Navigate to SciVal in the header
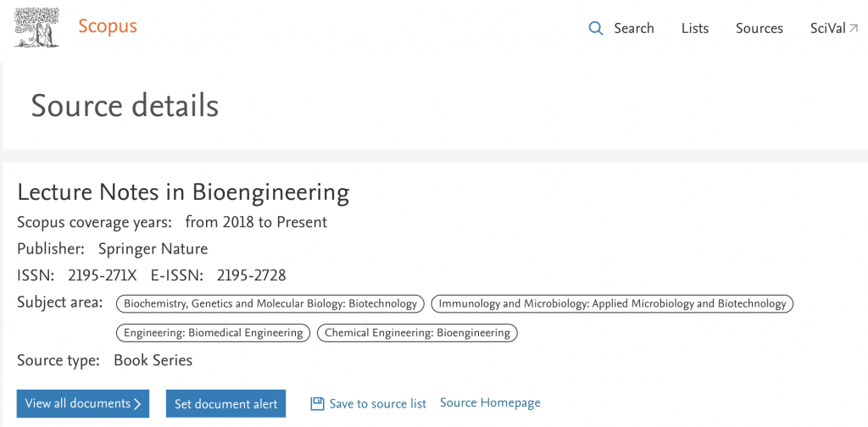868x427 pixels. tap(827, 29)
